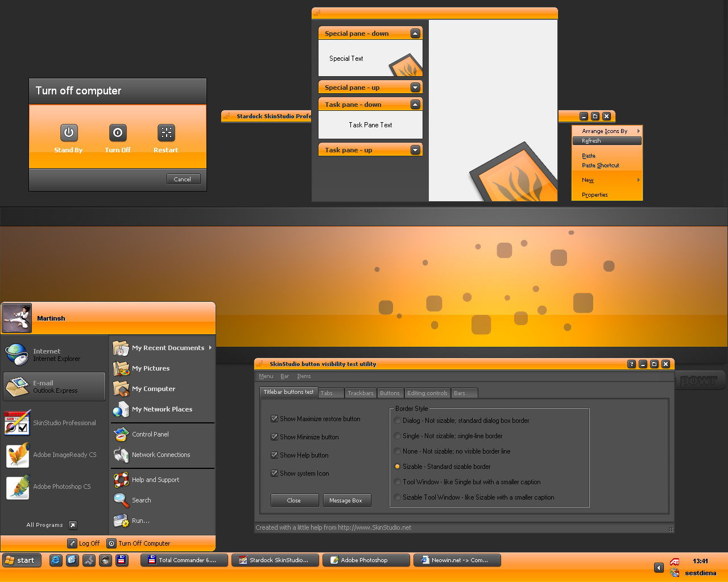Expand the Task pane - up
The image size is (728, 582).
point(415,150)
